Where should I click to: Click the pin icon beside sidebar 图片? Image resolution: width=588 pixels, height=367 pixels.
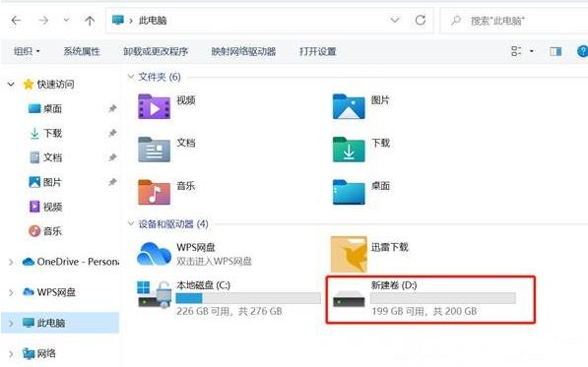click(112, 182)
